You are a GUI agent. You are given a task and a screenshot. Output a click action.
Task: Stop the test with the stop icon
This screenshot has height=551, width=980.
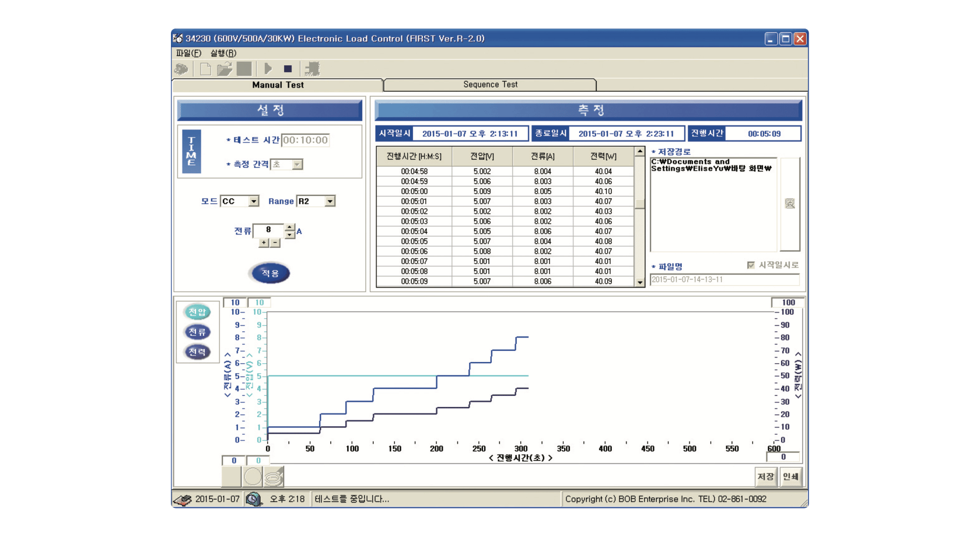(x=288, y=69)
